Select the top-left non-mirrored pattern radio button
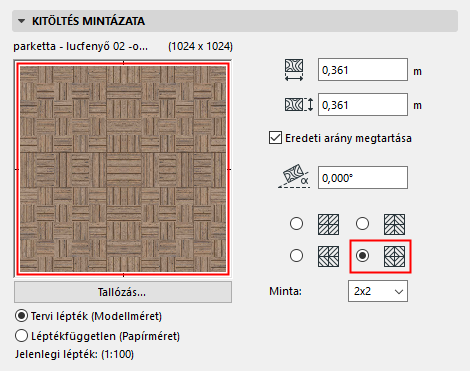 (x=296, y=224)
